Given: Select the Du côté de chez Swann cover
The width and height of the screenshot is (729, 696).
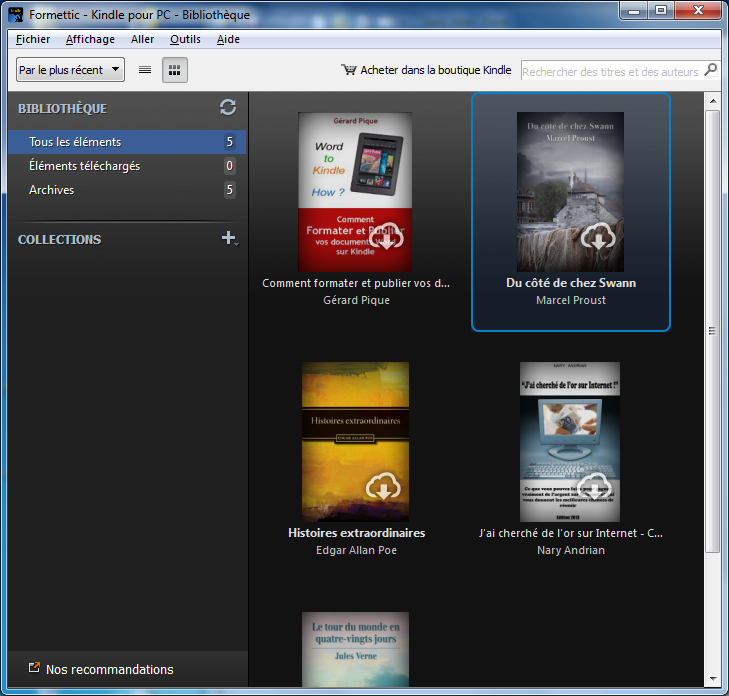Looking at the screenshot, I should click(x=570, y=192).
